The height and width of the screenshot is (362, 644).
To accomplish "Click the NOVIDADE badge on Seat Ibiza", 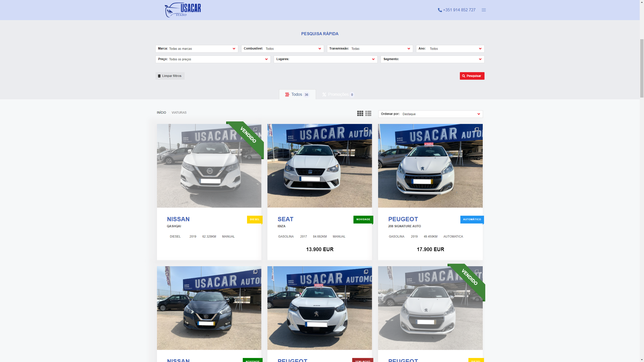I will (x=363, y=219).
